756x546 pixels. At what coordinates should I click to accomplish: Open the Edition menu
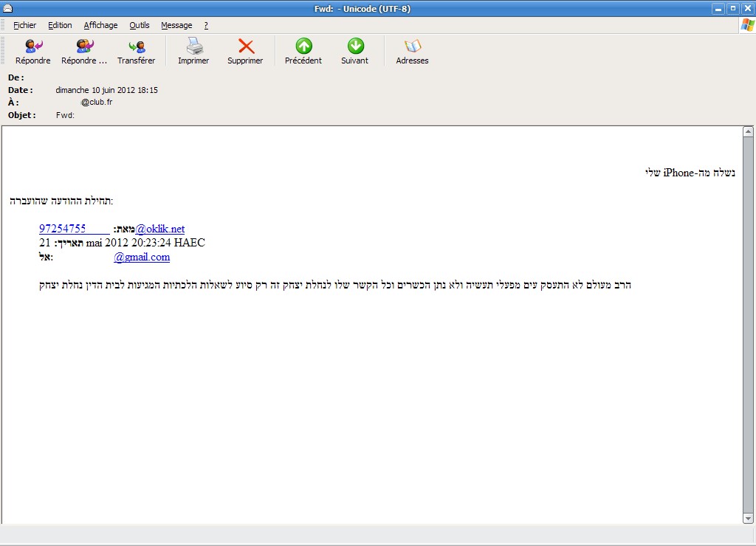[60, 25]
